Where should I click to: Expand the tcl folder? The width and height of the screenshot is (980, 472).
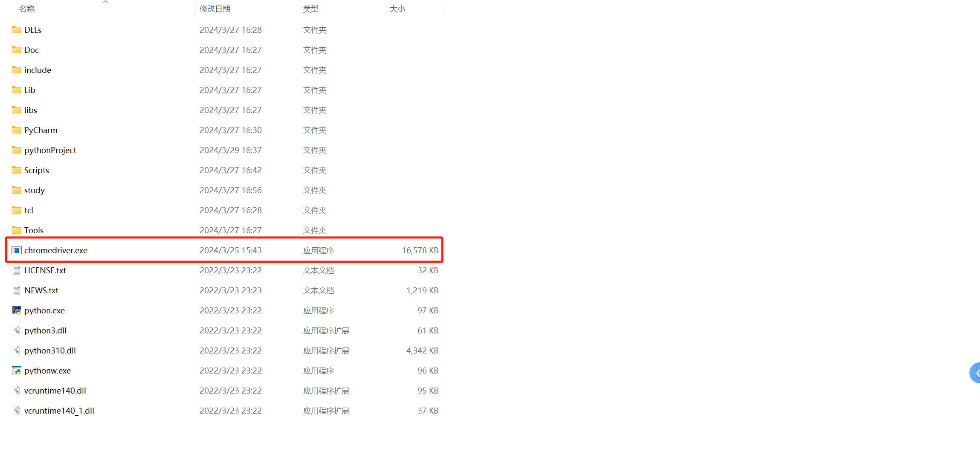pyautogui.click(x=29, y=209)
